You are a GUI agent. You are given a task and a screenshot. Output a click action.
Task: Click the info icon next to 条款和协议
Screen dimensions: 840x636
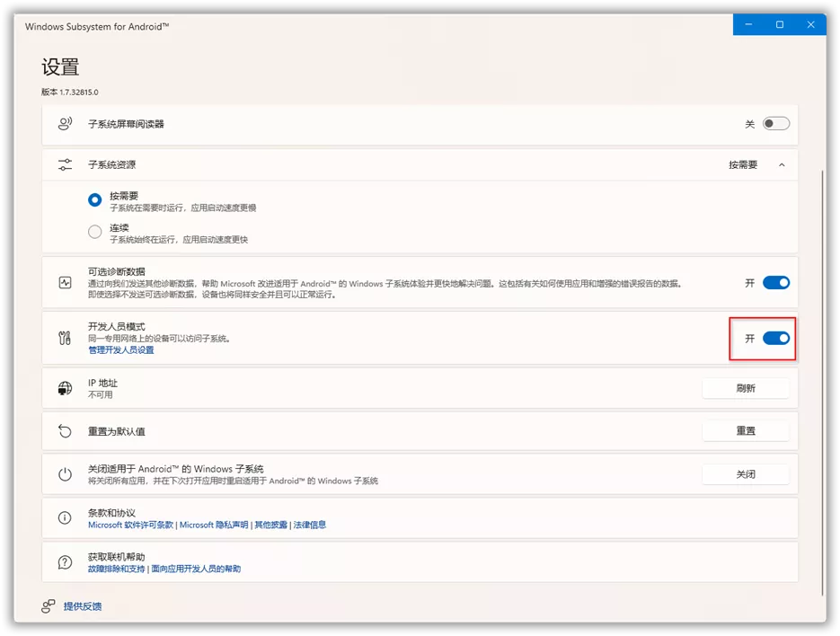click(x=65, y=517)
